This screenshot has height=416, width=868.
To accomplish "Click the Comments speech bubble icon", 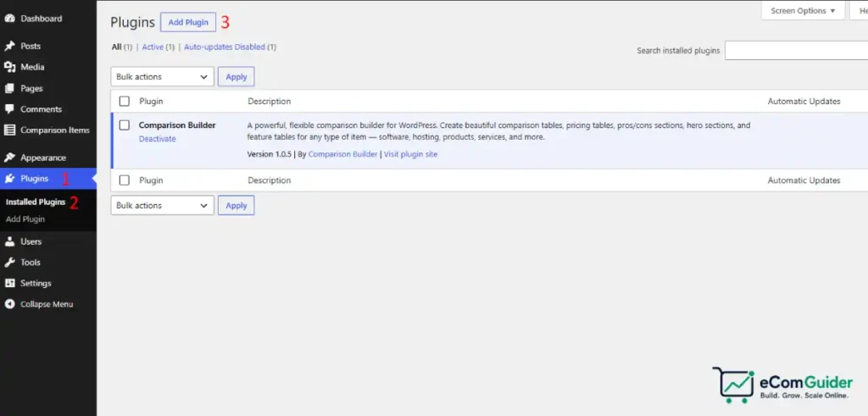I will pyautogui.click(x=9, y=109).
